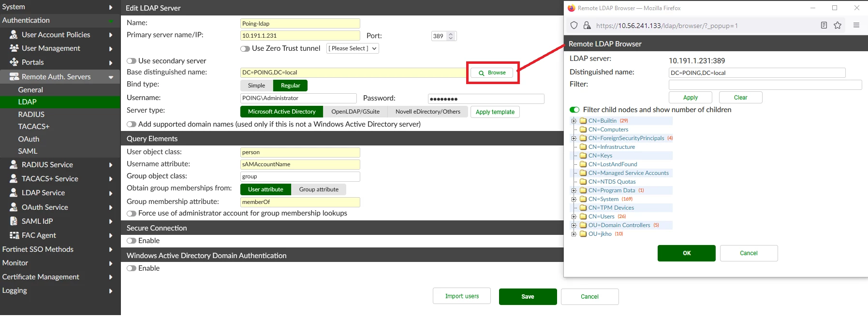Select OpenLDAP/GSuite server type
This screenshot has width=868, height=318.
(x=355, y=112)
